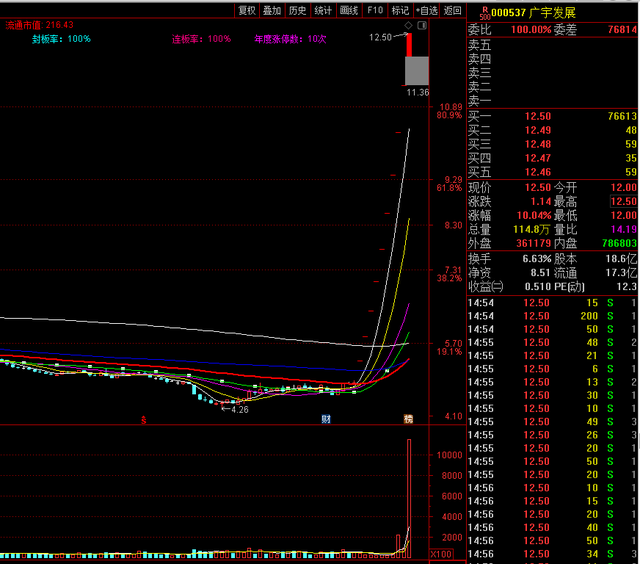640x564 pixels.
Task: Click the 量比 14.19 value
Action: pos(624,229)
